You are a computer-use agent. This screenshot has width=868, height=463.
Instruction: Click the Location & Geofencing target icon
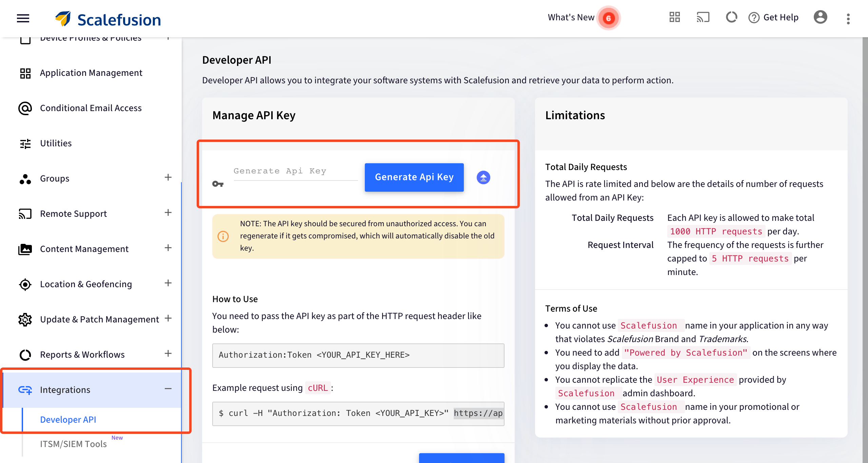(25, 285)
